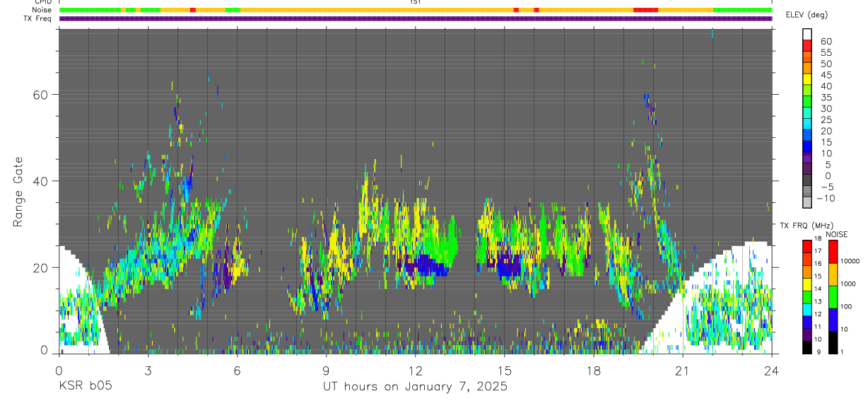Click the red 10000 noise level swatch
This screenshot has height=401, width=868.
(833, 252)
